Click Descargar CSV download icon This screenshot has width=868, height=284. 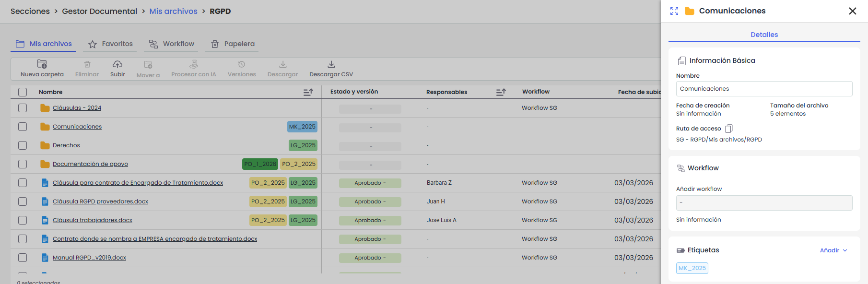[331, 64]
